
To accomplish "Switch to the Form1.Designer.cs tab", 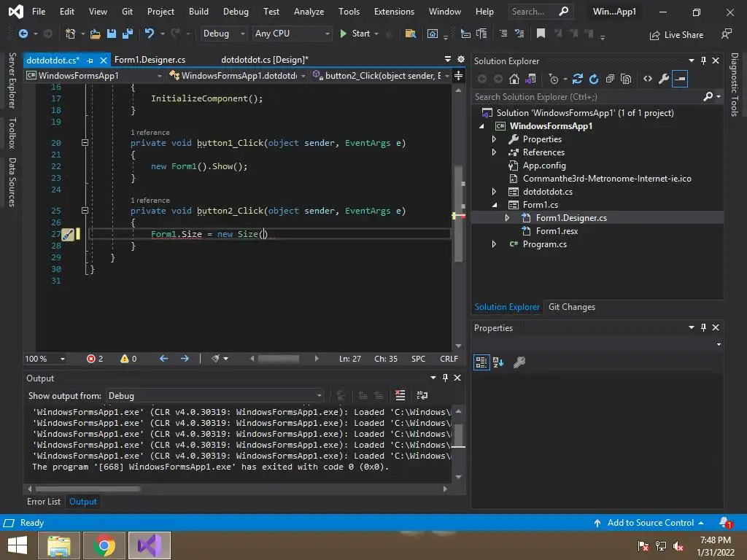I will coord(150,60).
